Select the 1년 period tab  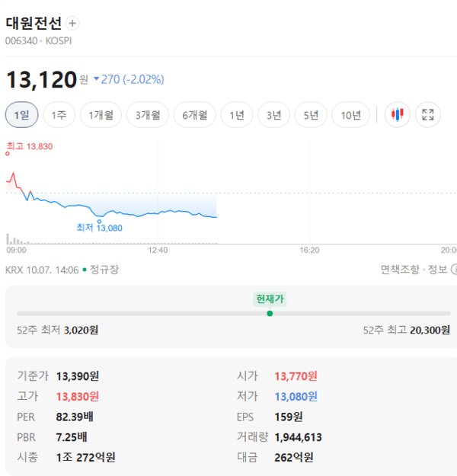point(237,115)
